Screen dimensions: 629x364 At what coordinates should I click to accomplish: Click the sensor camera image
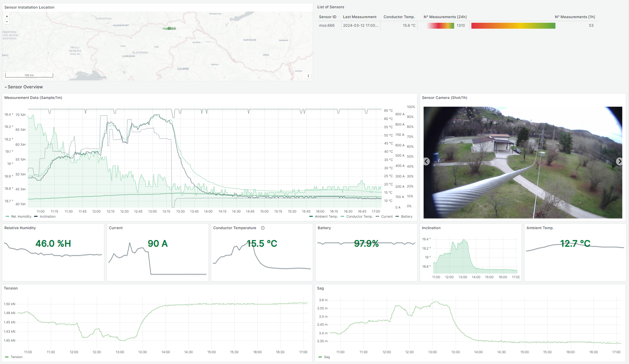click(523, 162)
